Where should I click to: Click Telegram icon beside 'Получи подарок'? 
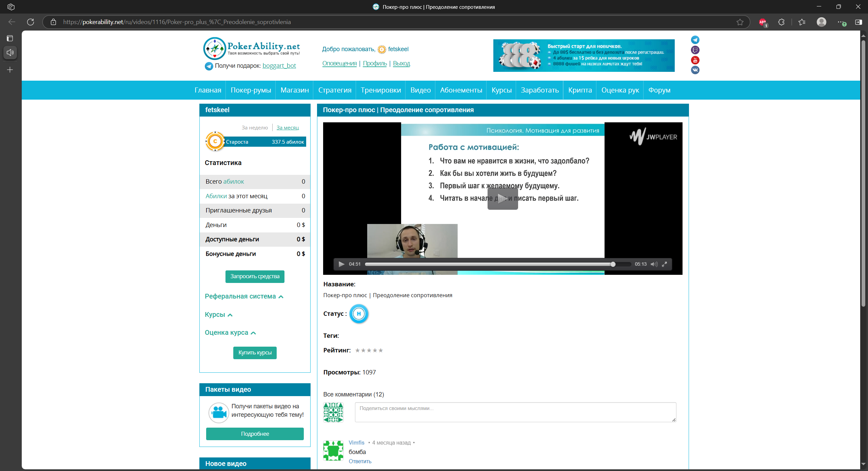coord(209,66)
